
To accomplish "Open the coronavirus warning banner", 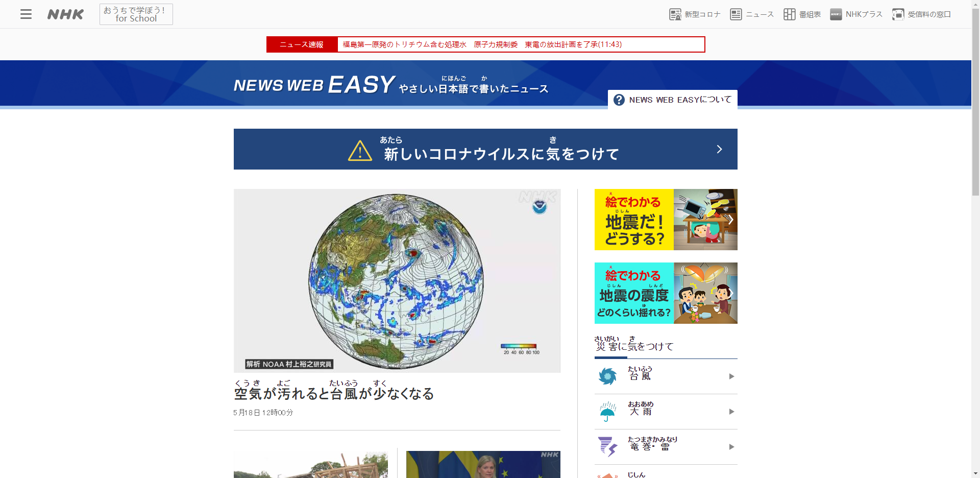I will 485,149.
